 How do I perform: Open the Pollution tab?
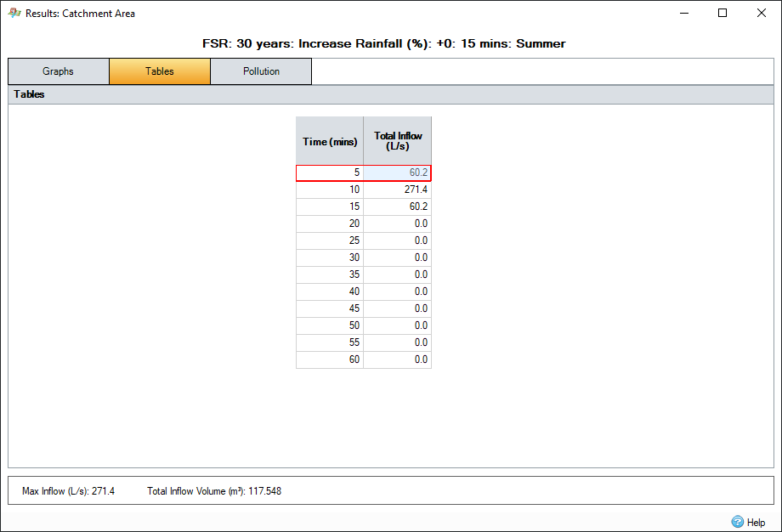click(x=261, y=71)
